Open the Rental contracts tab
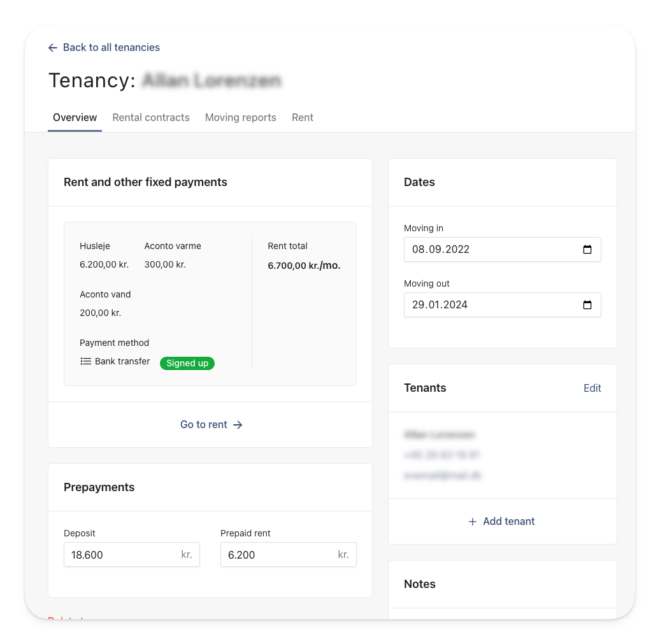Screen dimensions: 660x644 [x=151, y=117]
